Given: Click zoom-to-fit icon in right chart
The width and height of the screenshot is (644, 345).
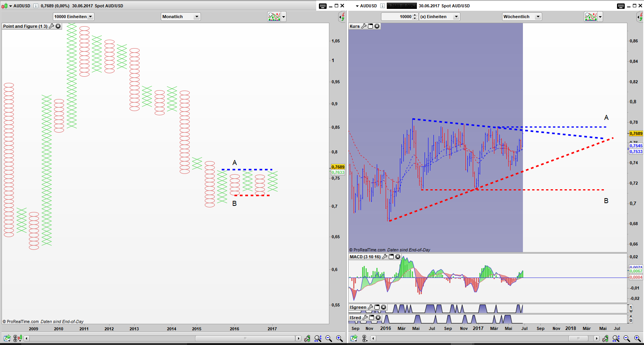Looking at the screenshot, I should point(616,338).
